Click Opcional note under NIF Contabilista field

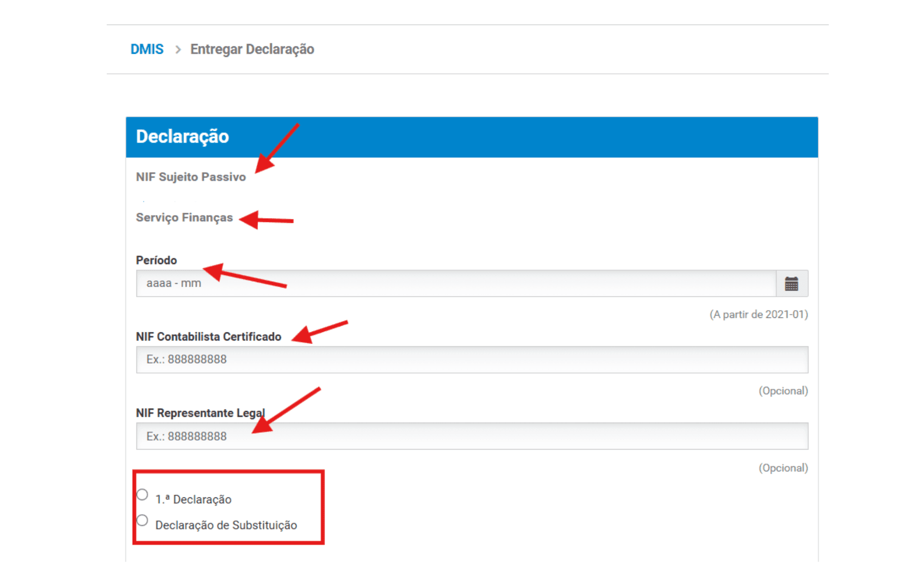[783, 391]
